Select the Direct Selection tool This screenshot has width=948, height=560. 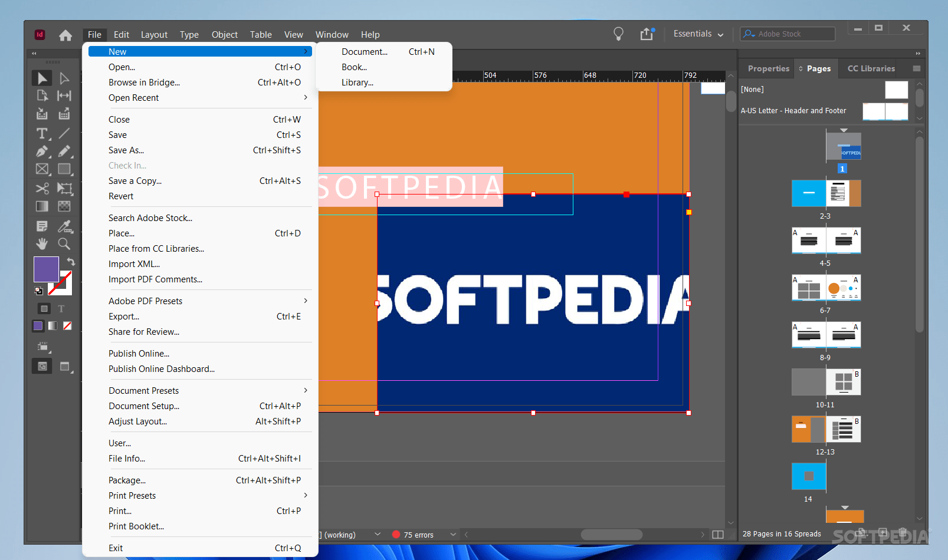pyautogui.click(x=64, y=78)
